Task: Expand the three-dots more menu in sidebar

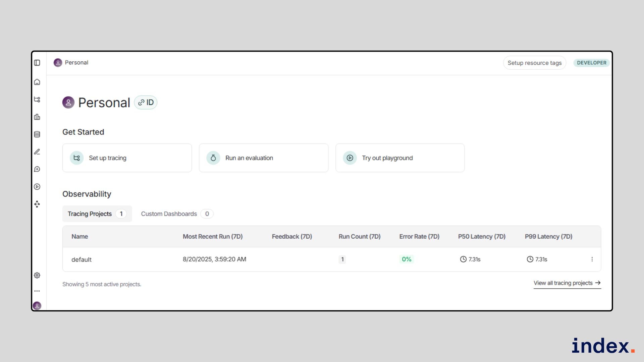Action: 37,291
